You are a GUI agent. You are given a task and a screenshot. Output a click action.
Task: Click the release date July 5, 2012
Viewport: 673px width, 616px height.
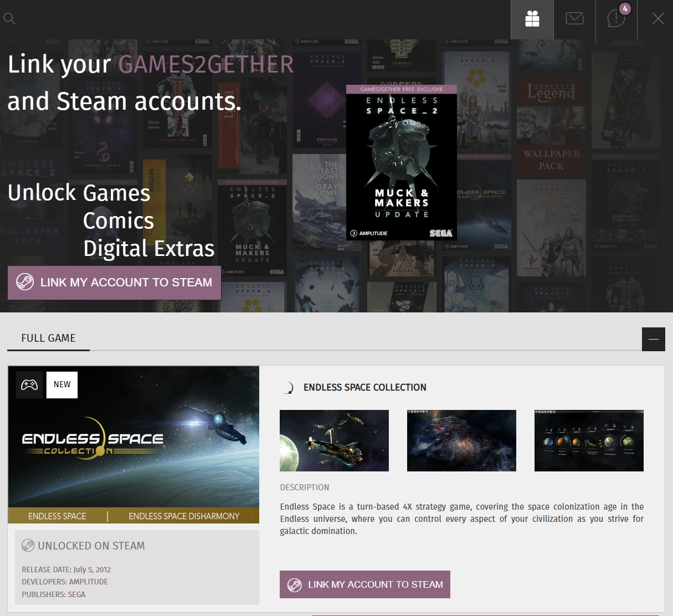92,569
